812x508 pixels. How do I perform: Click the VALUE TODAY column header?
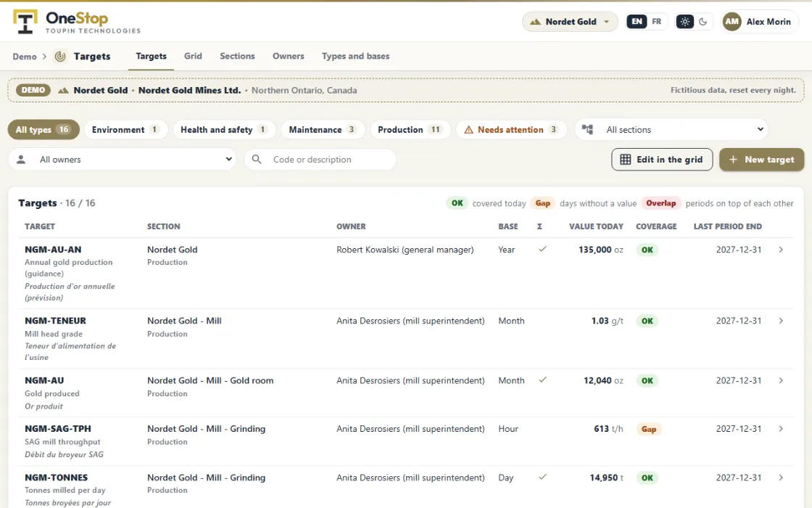point(596,226)
